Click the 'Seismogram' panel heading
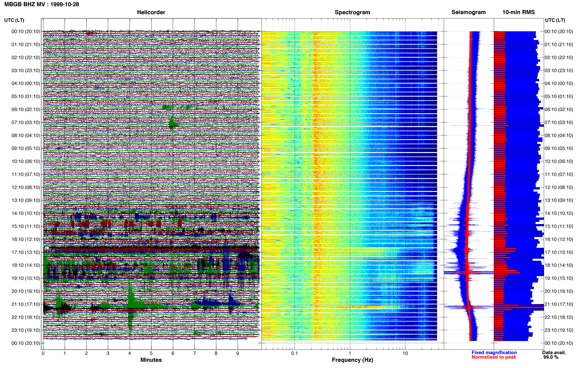 coord(468,12)
